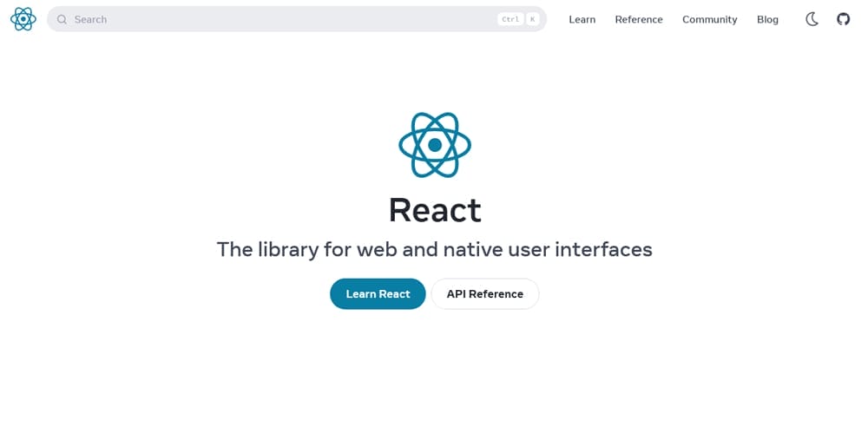Go to the Community navigation item
This screenshot has width=868, height=434.
click(710, 19)
